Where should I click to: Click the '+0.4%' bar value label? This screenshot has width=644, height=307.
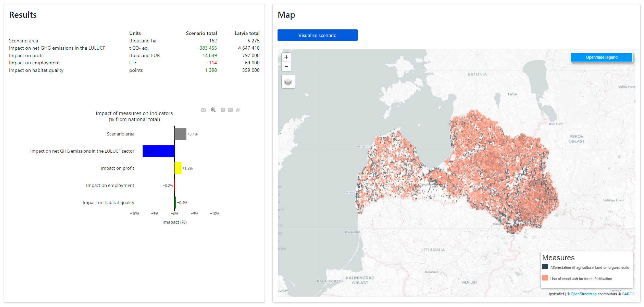[182, 203]
